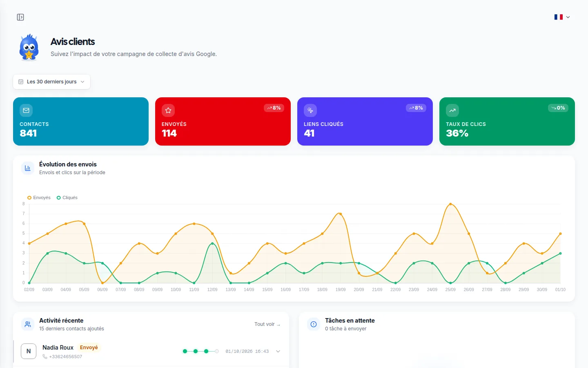Click the 8% badge on Envoyés card

pos(274,108)
